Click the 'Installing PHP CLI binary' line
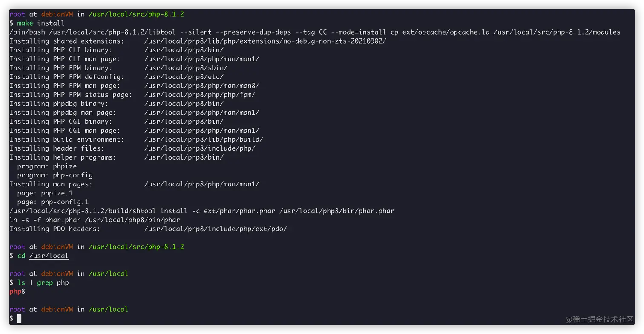The width and height of the screenshot is (644, 334). pyautogui.click(x=116, y=50)
